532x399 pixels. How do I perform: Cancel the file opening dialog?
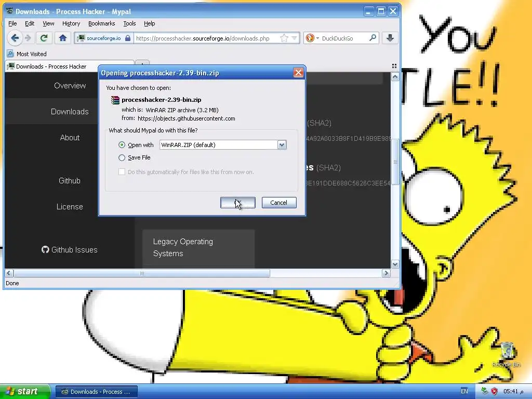pos(279,203)
